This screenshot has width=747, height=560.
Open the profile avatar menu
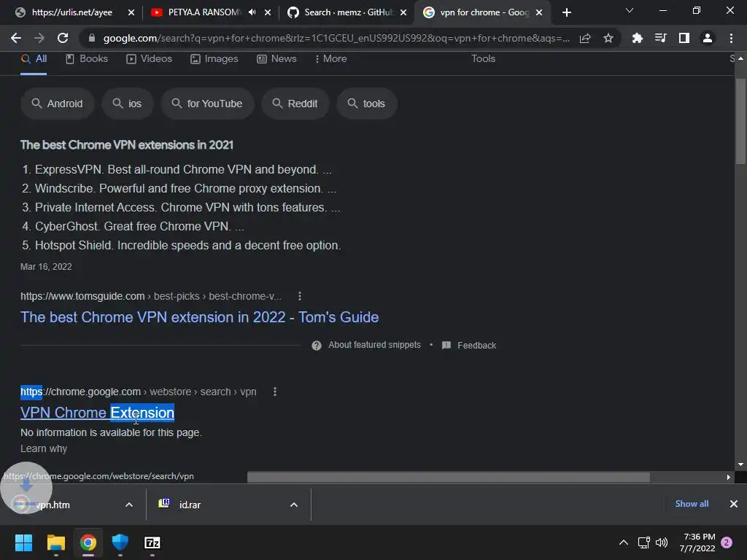click(708, 38)
